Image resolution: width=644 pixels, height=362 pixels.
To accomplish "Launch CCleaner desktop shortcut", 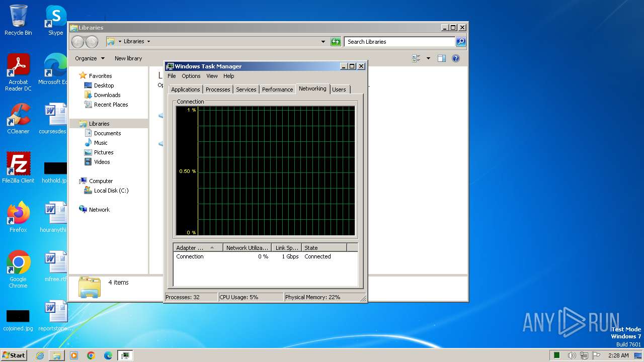I will coord(18,119).
